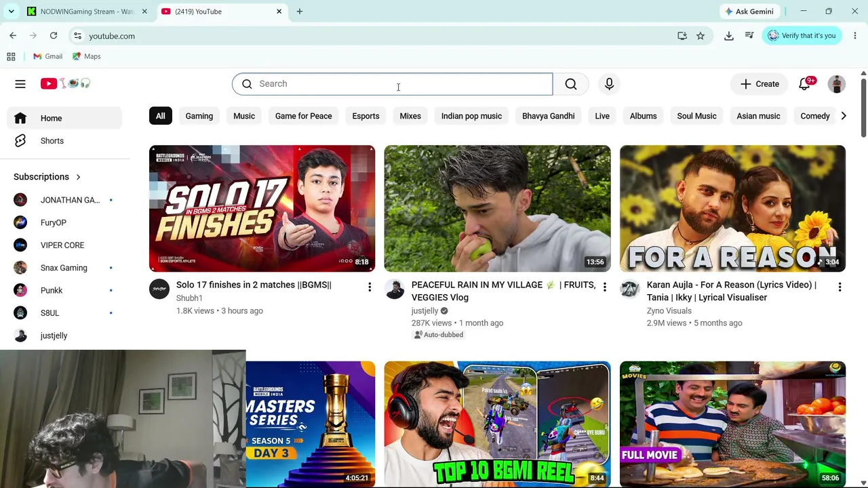
Task: Show more category chips with right arrow
Action: click(844, 116)
